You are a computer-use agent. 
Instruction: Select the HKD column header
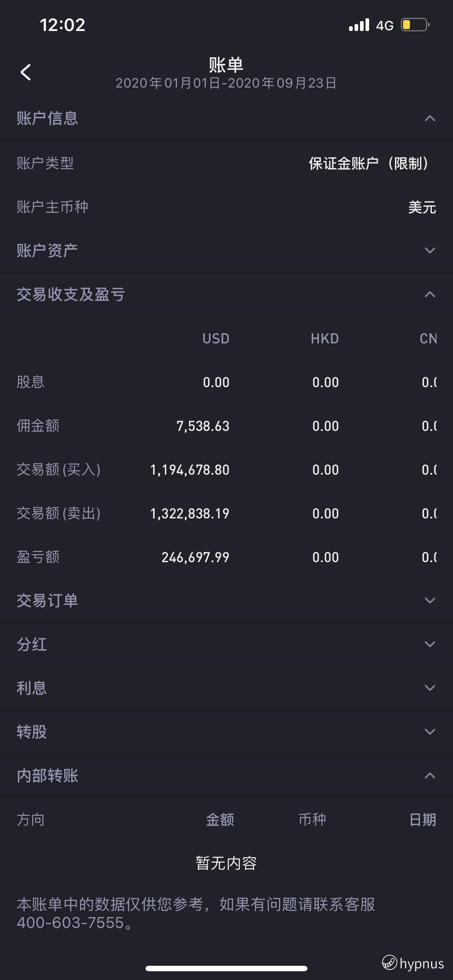tap(325, 339)
